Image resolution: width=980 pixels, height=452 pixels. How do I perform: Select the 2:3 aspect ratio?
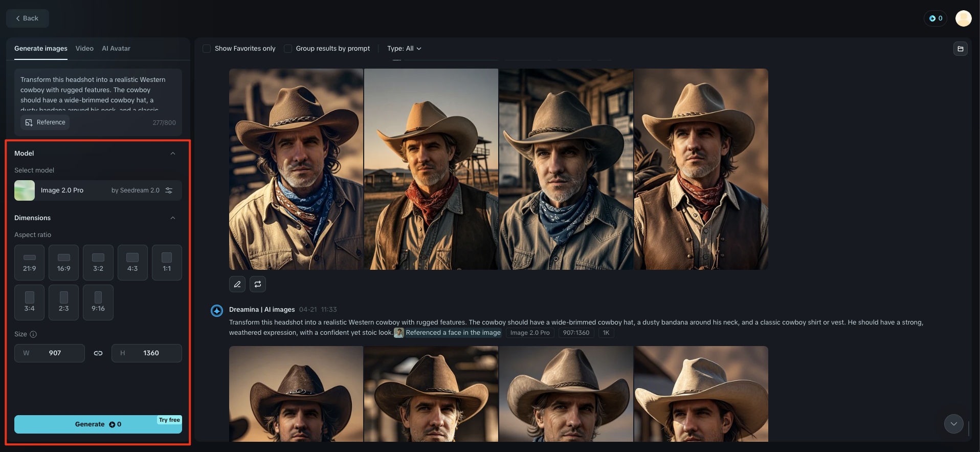(64, 303)
